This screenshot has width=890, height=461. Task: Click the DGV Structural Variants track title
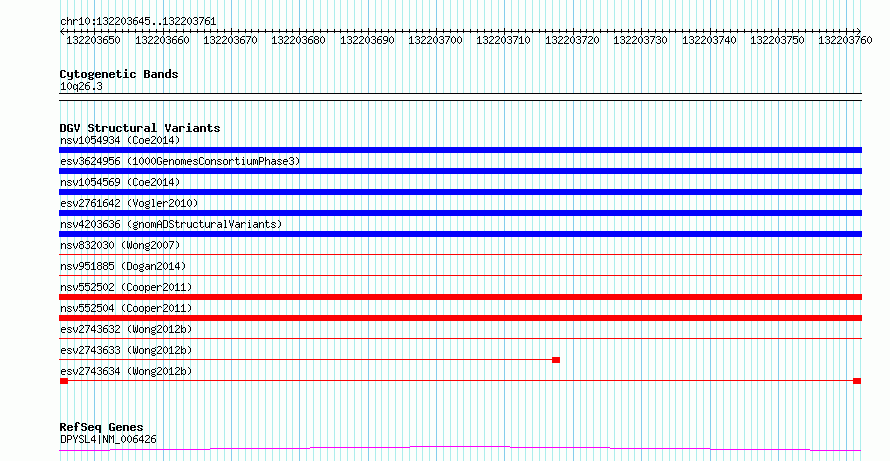pyautogui.click(x=140, y=128)
